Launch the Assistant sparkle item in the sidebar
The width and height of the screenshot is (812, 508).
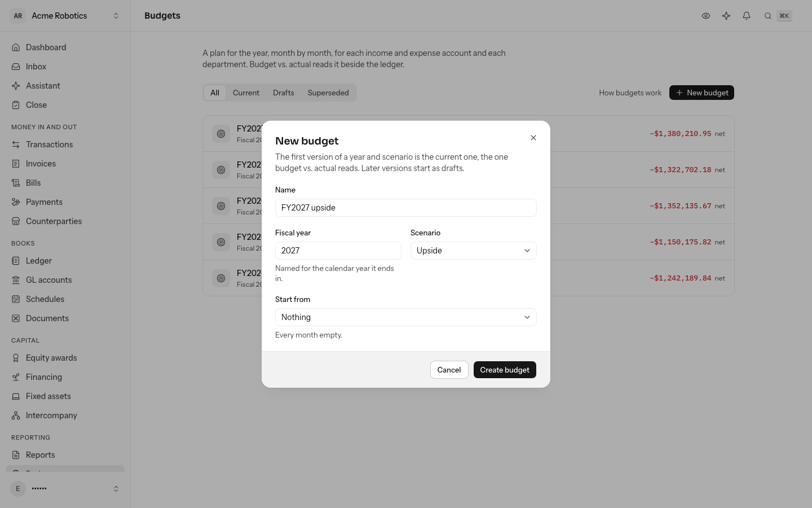(x=65, y=86)
